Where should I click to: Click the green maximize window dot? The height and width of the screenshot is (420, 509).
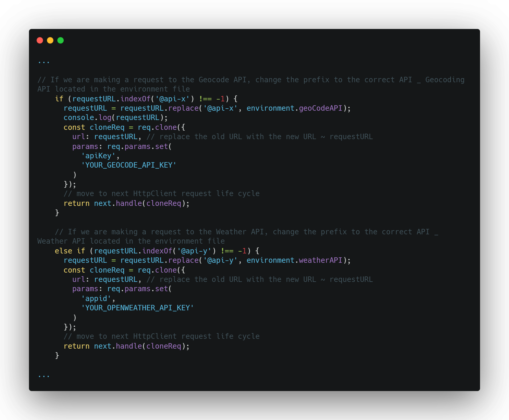(x=61, y=40)
